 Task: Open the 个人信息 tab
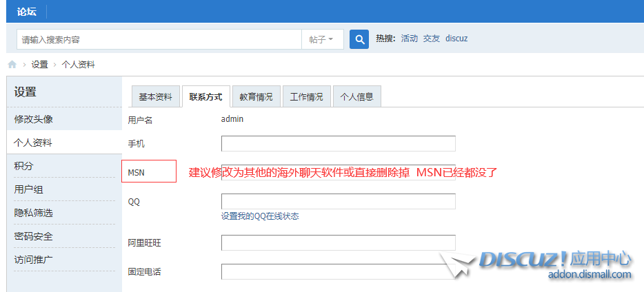(357, 97)
